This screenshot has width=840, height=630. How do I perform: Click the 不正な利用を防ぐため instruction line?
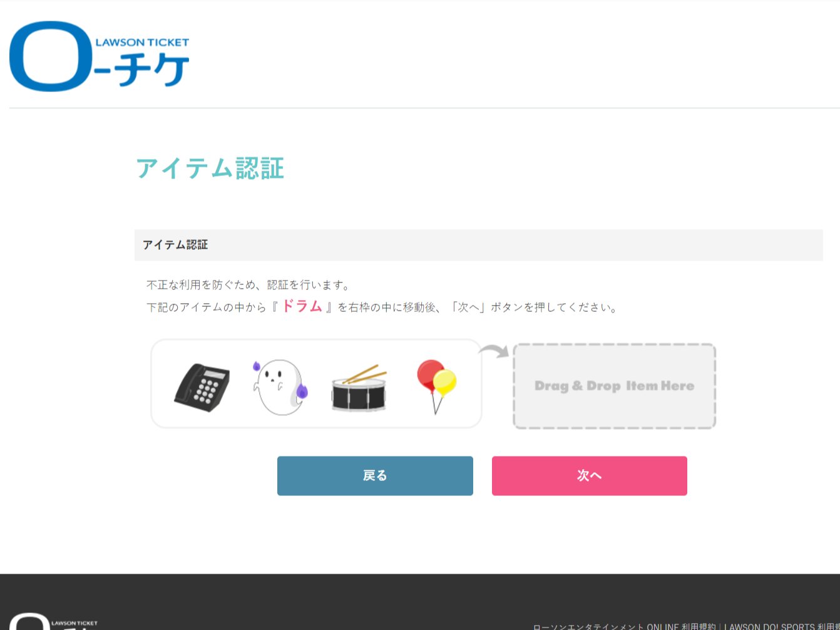(x=248, y=285)
